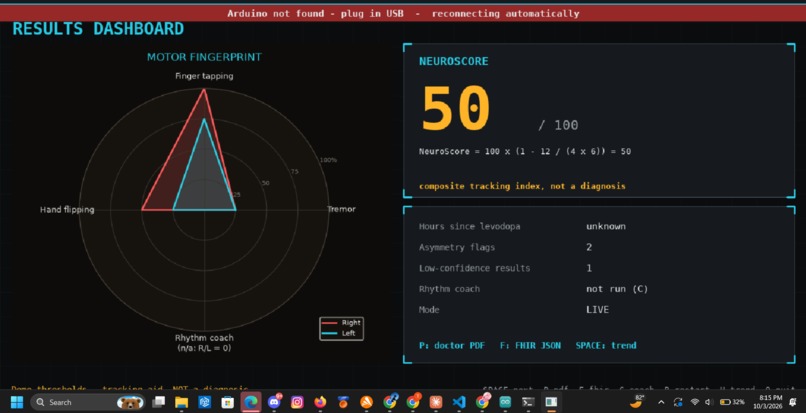Click the large score value 50

(456, 109)
